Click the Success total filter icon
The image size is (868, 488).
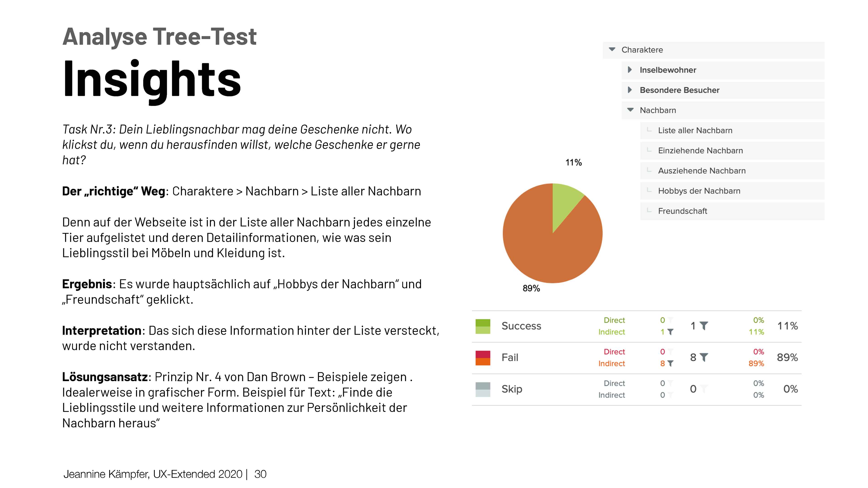704,326
